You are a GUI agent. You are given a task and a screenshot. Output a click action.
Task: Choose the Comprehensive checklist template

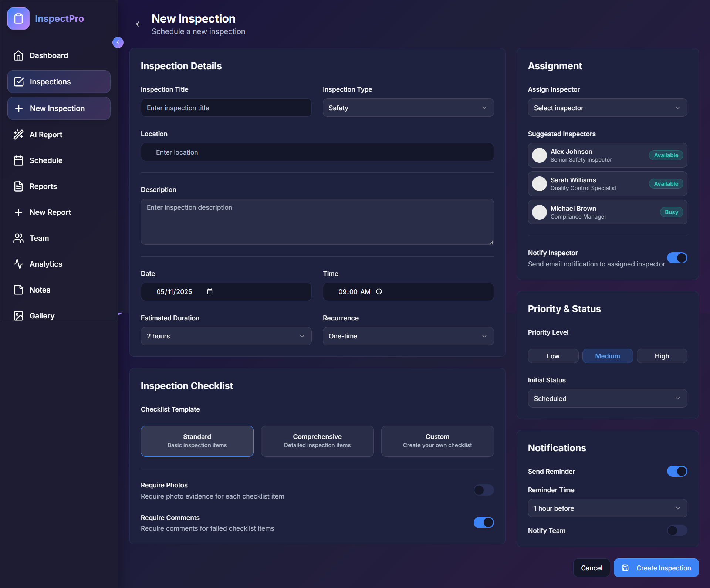[317, 441]
